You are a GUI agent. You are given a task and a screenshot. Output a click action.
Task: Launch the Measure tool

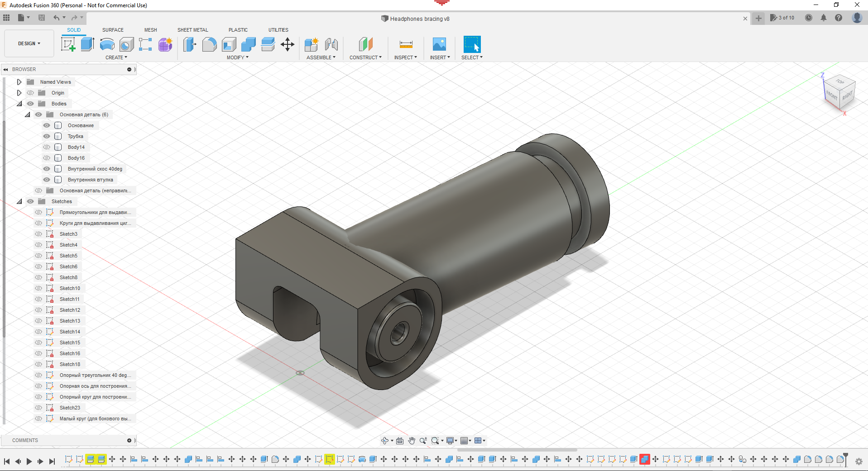(x=406, y=44)
